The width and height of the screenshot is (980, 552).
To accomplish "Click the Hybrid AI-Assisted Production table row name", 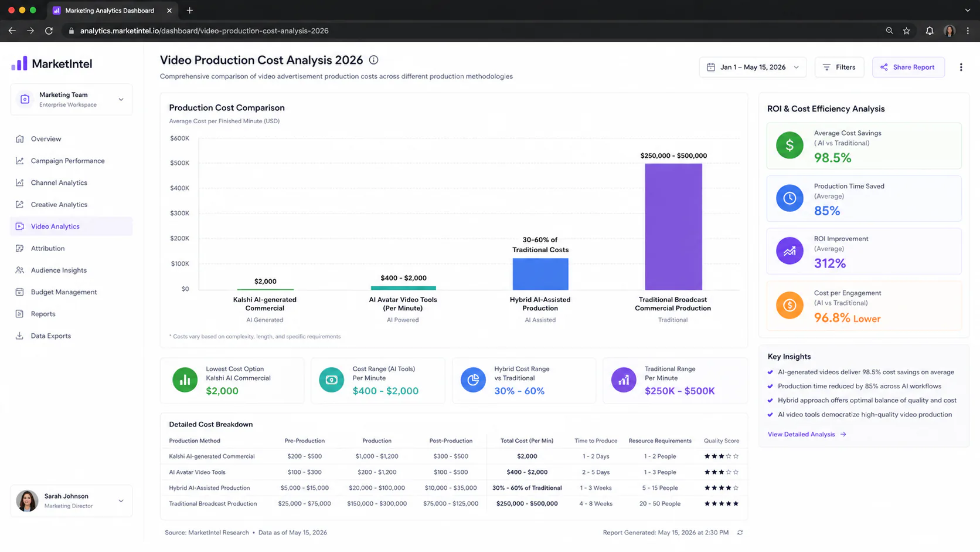I will pos(209,488).
